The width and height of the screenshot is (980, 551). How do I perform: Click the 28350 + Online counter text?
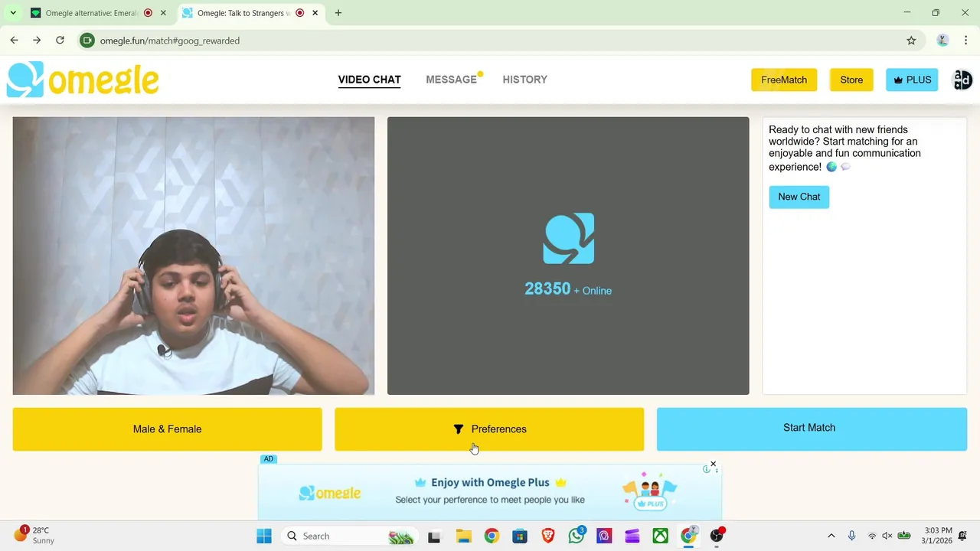[x=568, y=289]
